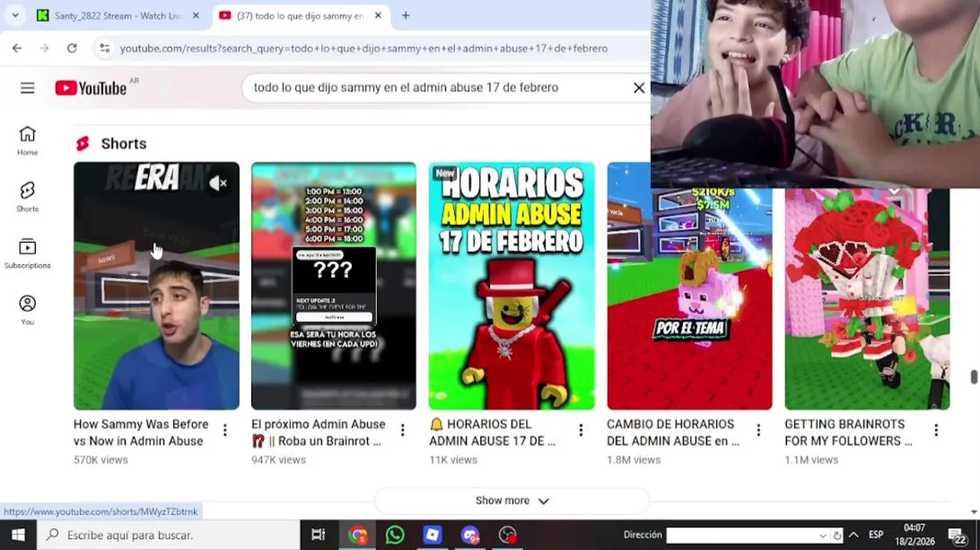980x550 pixels.
Task: Clear the YouTube search box with the X
Action: click(x=639, y=88)
